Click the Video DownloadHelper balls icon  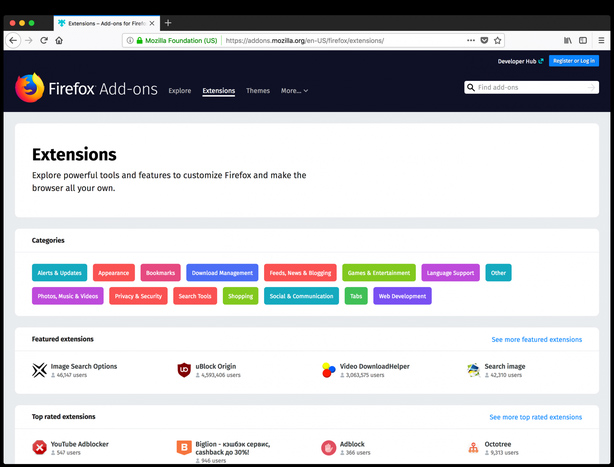tap(329, 370)
